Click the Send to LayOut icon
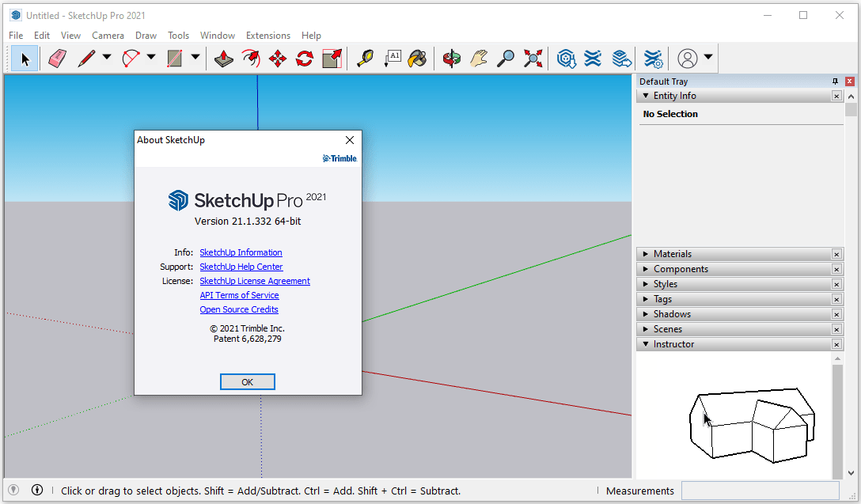This screenshot has height=504, width=861. pos(621,59)
